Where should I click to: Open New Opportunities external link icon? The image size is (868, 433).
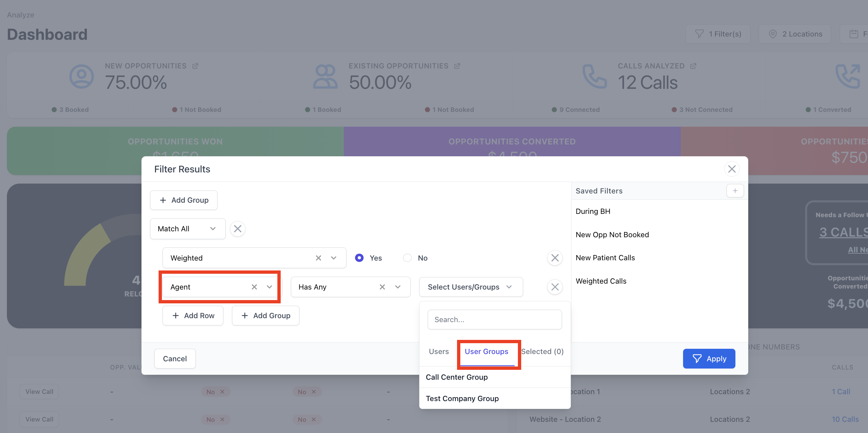coord(195,66)
